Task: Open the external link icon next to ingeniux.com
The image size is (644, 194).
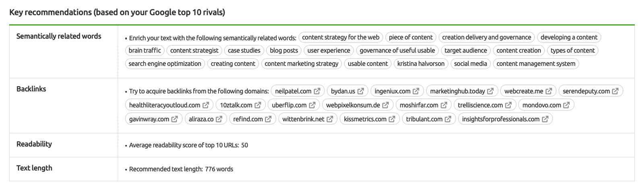Action: click(x=416, y=91)
